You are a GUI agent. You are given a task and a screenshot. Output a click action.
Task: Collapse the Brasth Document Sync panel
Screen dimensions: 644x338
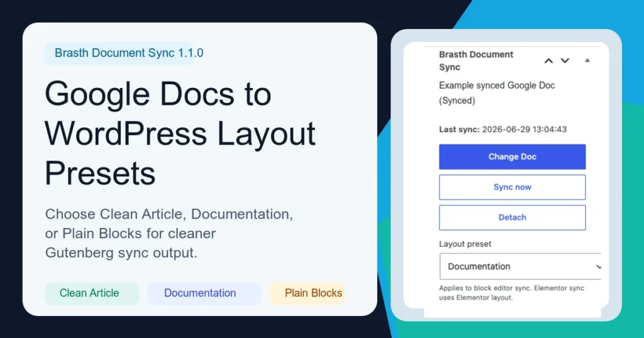point(587,60)
